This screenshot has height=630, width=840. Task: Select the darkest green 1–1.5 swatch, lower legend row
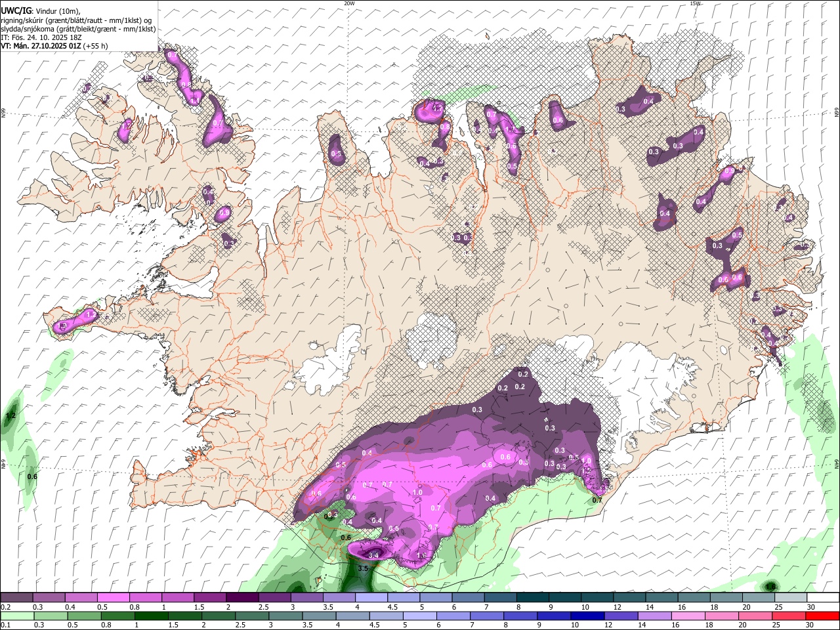(151, 616)
